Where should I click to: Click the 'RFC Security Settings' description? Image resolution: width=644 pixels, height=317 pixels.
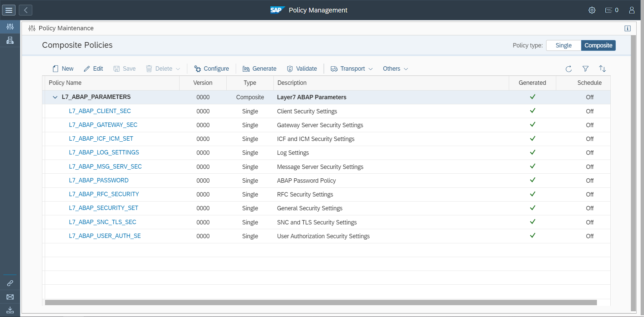click(x=305, y=195)
